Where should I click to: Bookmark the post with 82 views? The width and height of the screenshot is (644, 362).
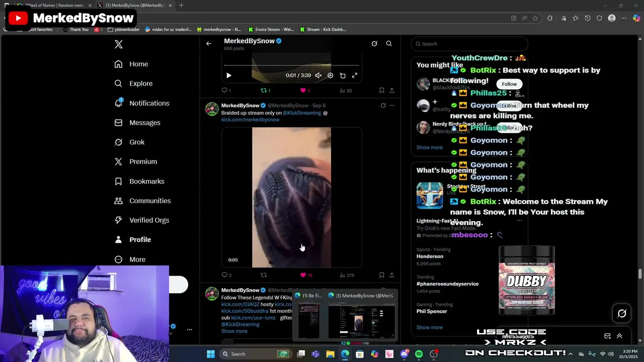(x=382, y=90)
